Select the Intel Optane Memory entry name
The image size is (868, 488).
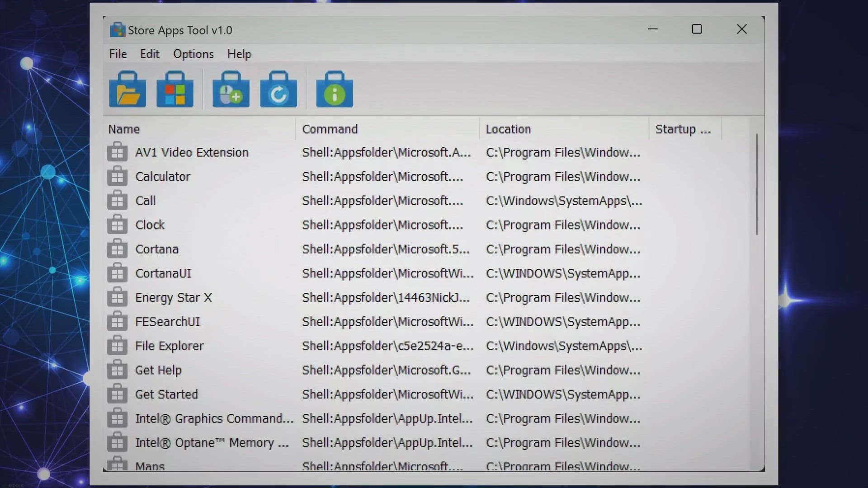tap(212, 442)
